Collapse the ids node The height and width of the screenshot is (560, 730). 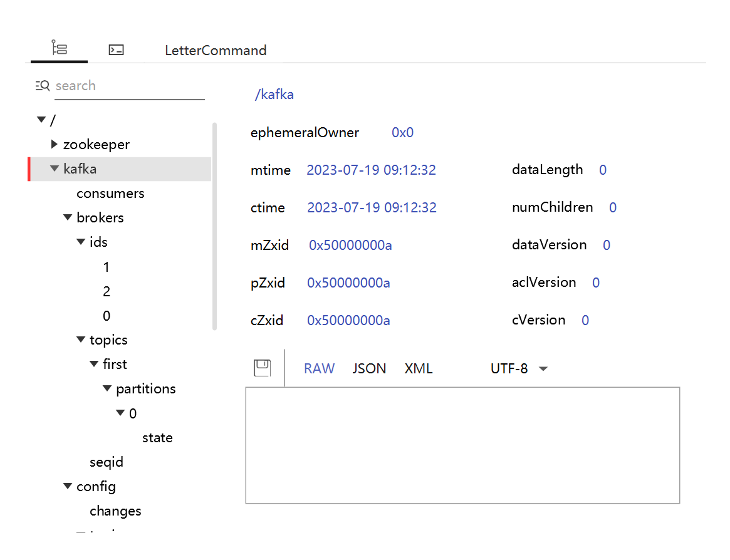[81, 242]
